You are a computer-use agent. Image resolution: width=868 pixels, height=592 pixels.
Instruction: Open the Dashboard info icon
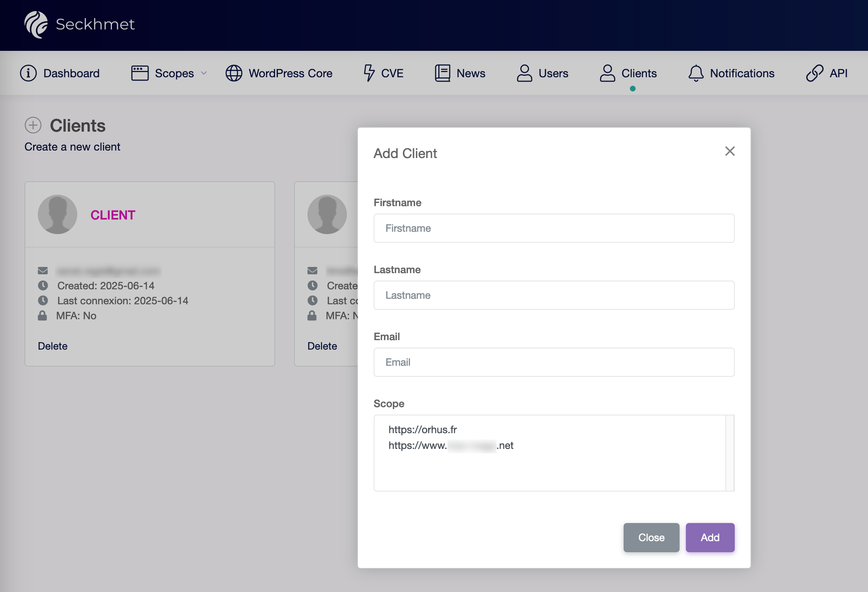pos(28,73)
